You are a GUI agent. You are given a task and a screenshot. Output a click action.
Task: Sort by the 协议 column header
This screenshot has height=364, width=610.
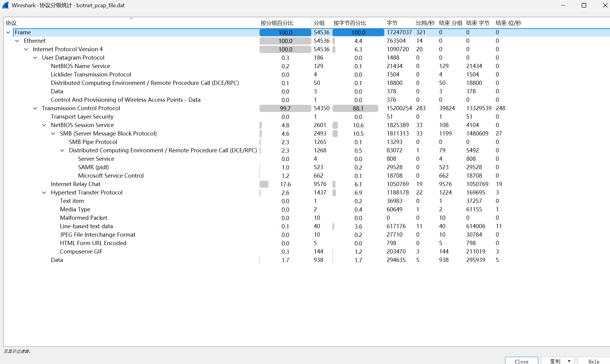click(11, 23)
